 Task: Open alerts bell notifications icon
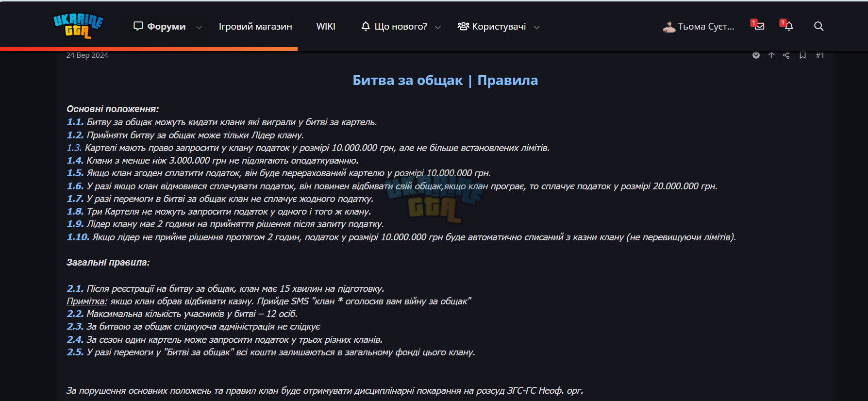click(789, 26)
